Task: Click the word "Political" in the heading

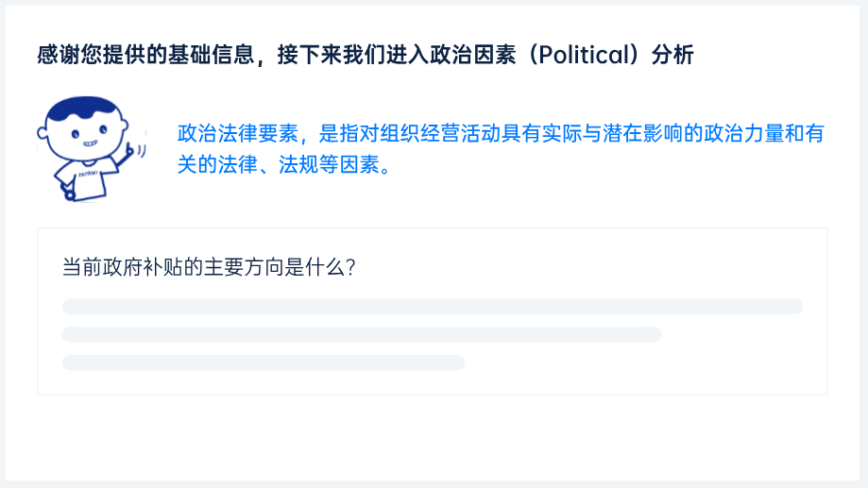Action: (587, 56)
